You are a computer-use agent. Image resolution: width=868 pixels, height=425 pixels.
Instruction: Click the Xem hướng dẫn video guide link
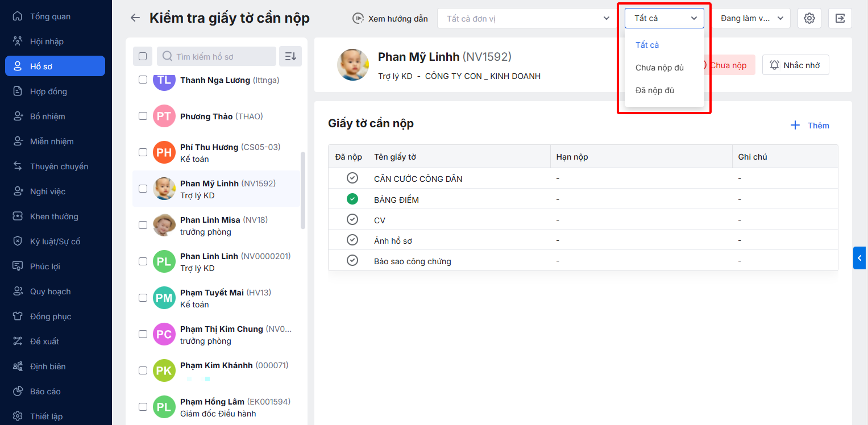pyautogui.click(x=390, y=18)
